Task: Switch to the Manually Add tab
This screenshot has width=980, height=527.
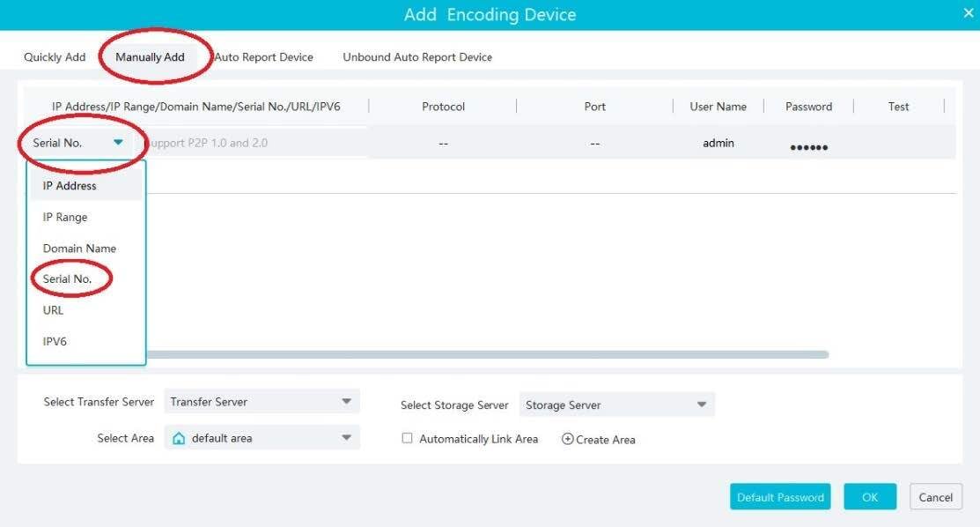Action: pos(150,57)
